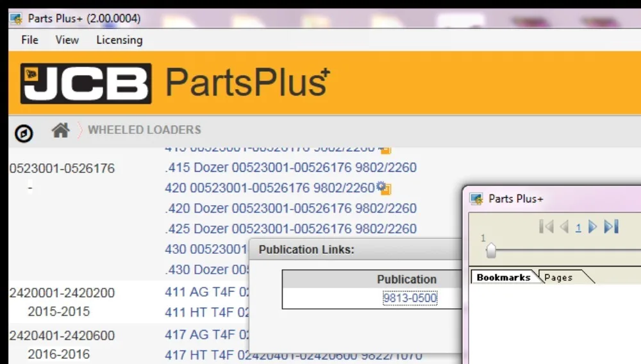Open the File menu
This screenshot has width=641, height=364.
[x=29, y=40]
